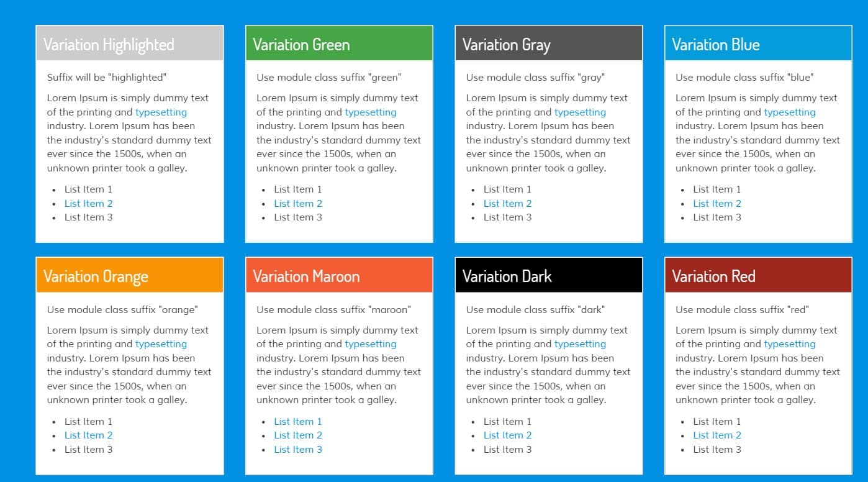Follow typesetting link in Variation Gray card
Viewport: 868px width, 482px height.
[580, 112]
